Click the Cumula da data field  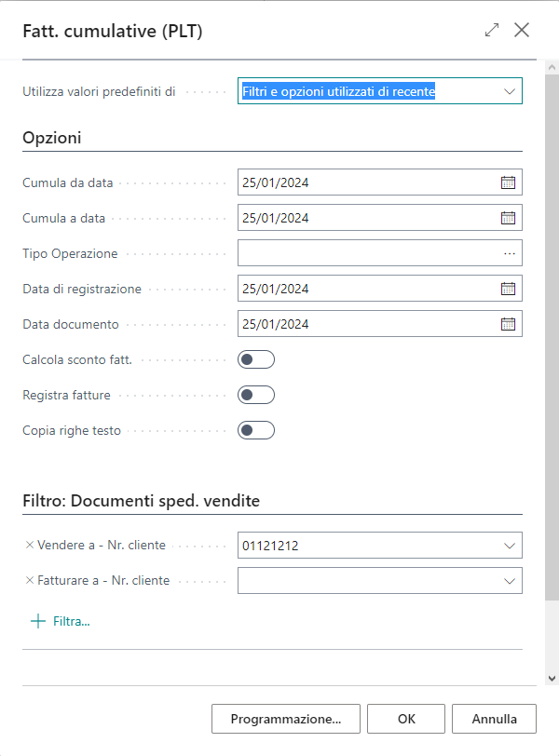(x=368, y=182)
